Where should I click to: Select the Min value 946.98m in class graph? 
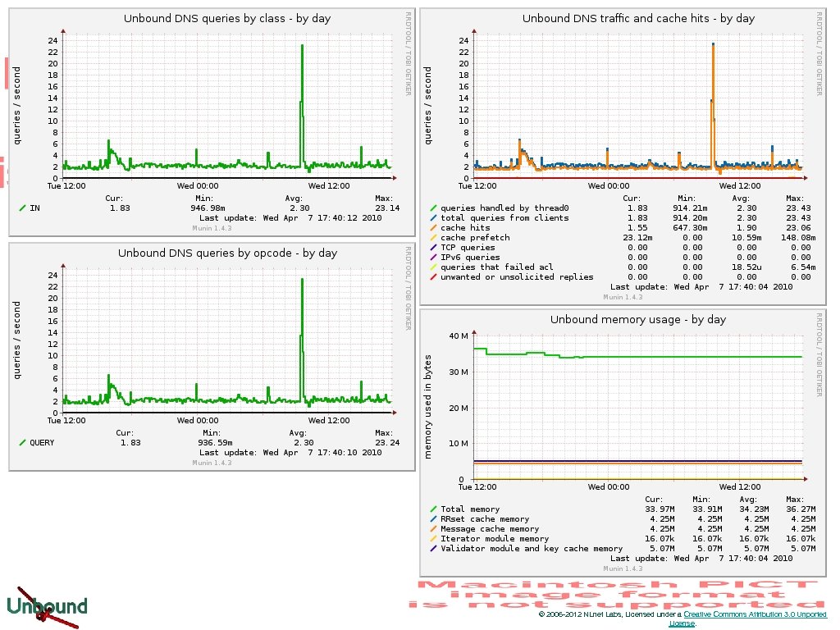[x=208, y=208]
